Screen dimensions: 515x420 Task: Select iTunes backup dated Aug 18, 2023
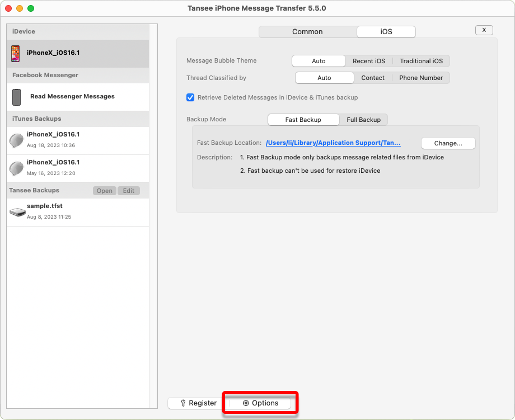click(78, 140)
